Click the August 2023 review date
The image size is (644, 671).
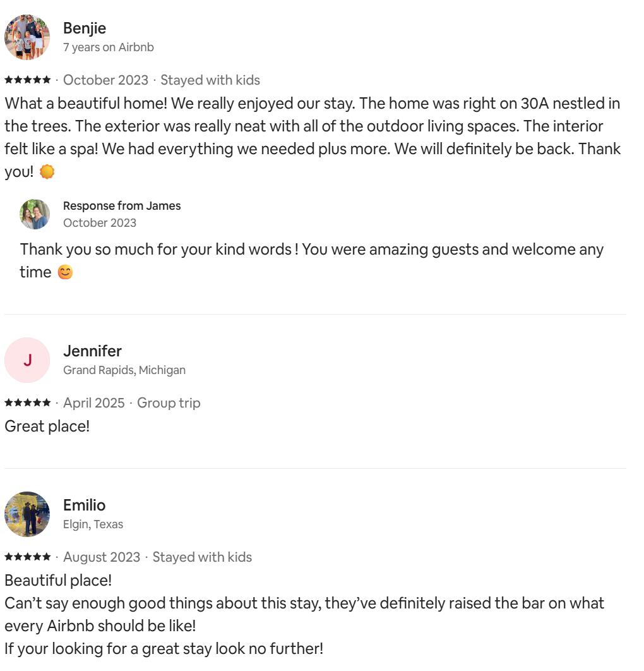102,557
